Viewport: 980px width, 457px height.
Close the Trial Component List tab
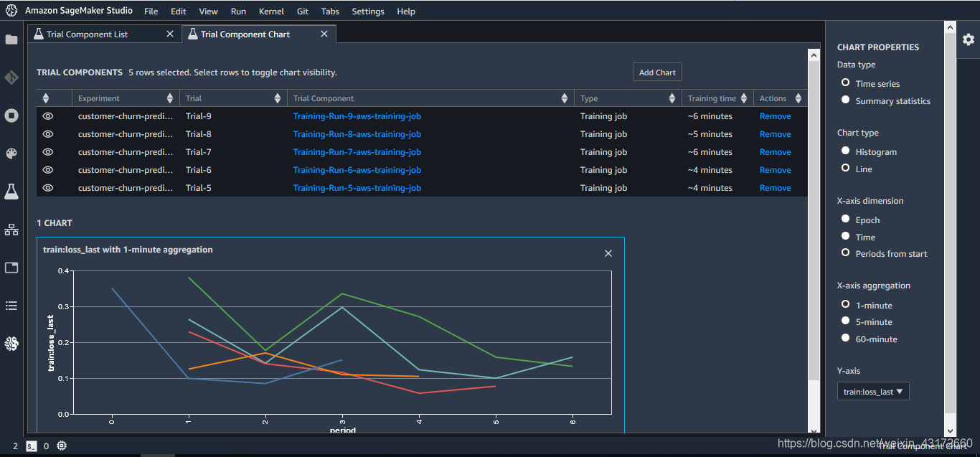tap(170, 34)
